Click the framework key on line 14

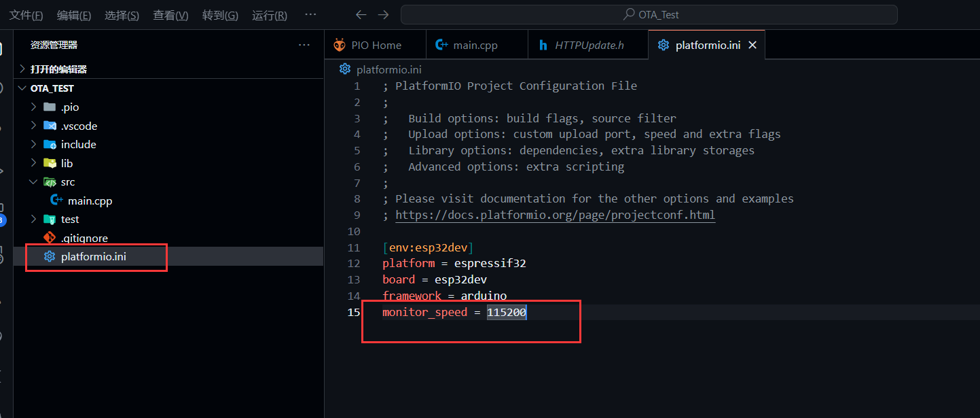coord(412,296)
